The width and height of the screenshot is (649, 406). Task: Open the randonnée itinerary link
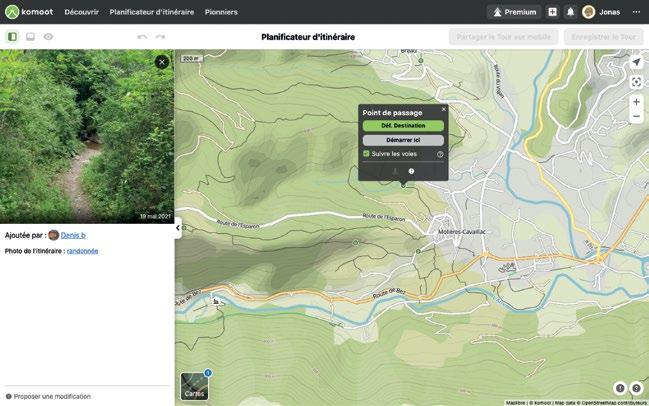tap(82, 251)
